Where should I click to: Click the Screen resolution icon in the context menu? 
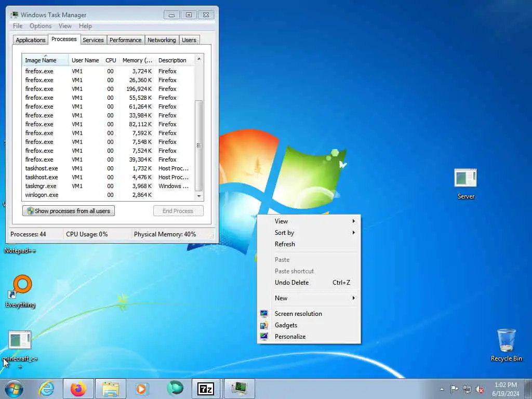[264, 313]
